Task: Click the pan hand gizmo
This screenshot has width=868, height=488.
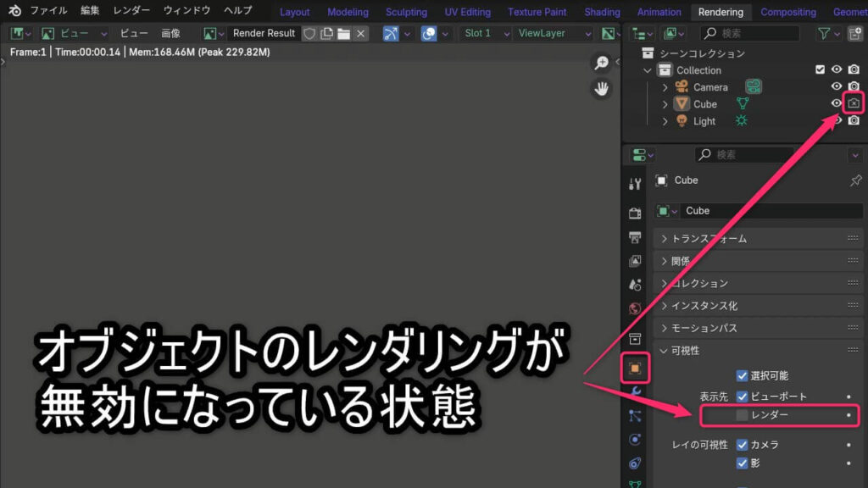Action: click(x=601, y=88)
